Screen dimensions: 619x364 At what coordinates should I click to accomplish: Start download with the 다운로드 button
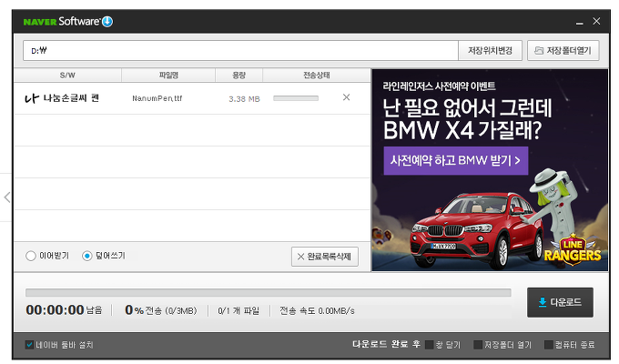coord(560,302)
